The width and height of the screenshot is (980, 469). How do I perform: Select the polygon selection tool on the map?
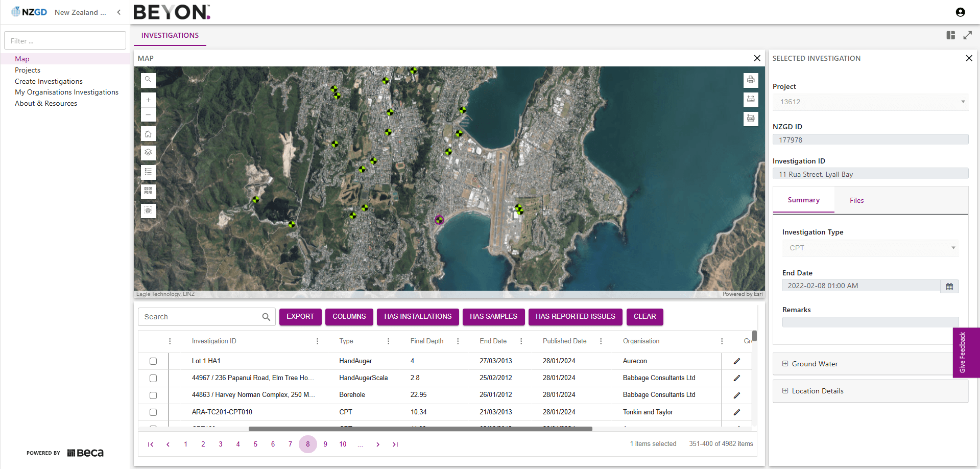coord(148,210)
